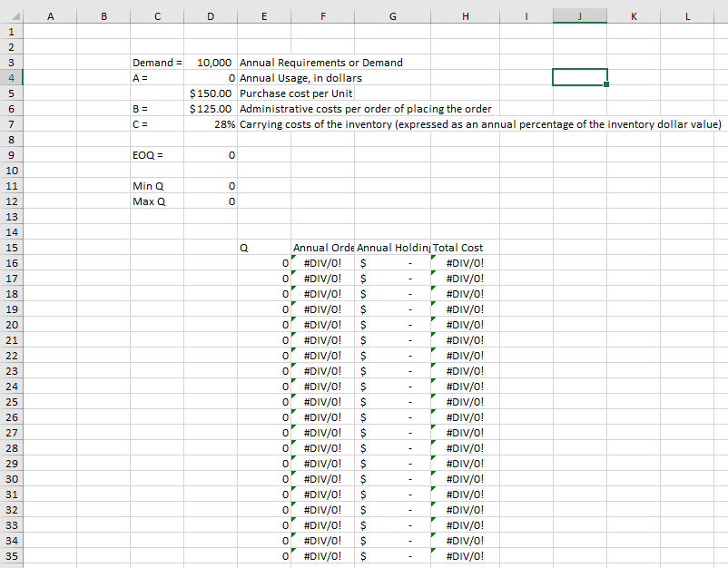Select column L header
728x568 pixels.
pyautogui.click(x=687, y=16)
